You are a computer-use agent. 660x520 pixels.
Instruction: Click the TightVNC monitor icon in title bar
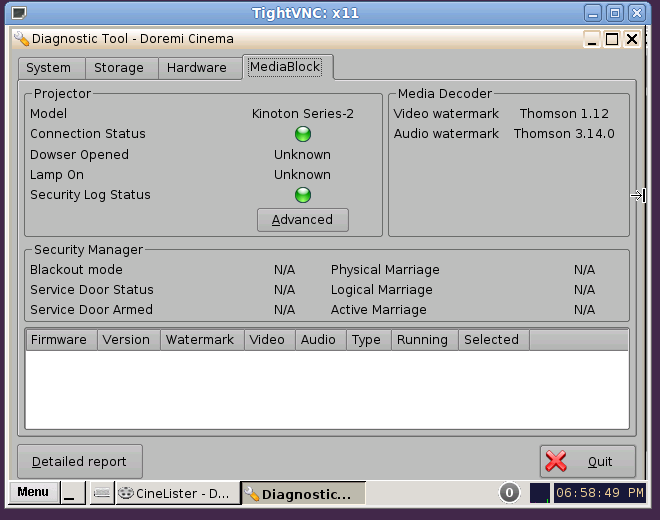pyautogui.click(x=19, y=13)
